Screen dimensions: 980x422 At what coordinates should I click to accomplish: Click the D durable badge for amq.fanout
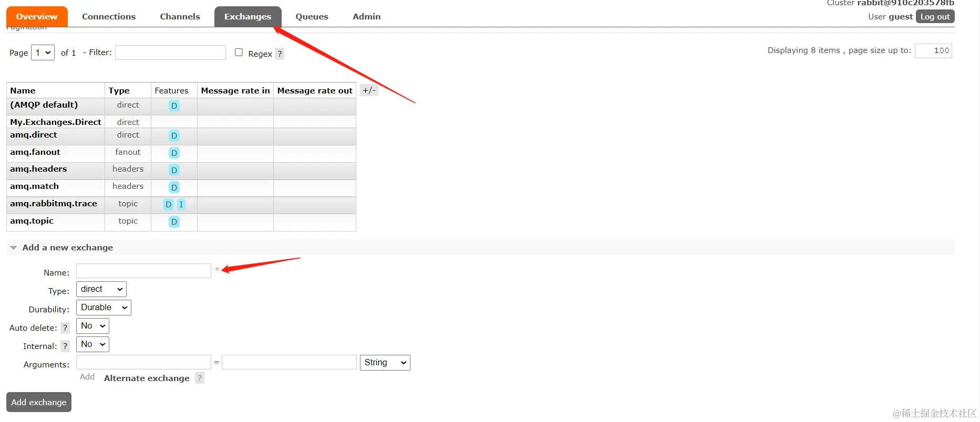click(x=174, y=153)
